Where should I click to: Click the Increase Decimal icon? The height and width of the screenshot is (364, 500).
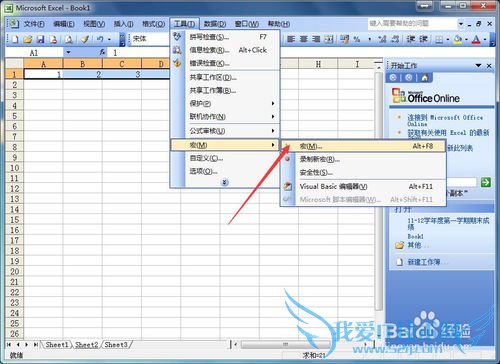(382, 39)
